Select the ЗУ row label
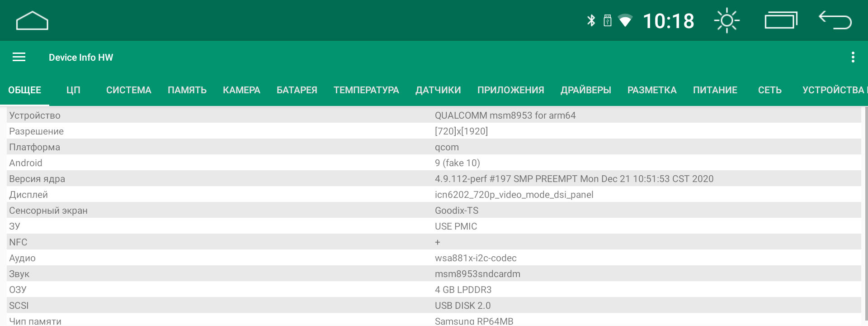 (x=14, y=226)
